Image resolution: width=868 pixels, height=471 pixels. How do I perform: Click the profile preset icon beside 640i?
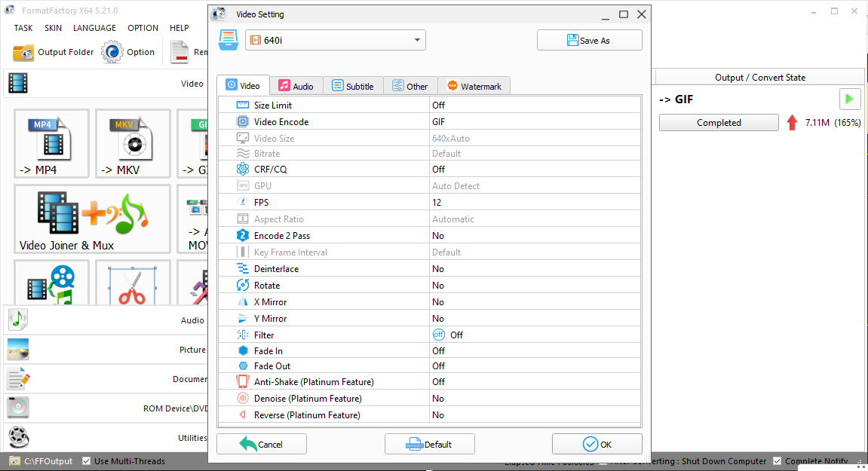229,40
